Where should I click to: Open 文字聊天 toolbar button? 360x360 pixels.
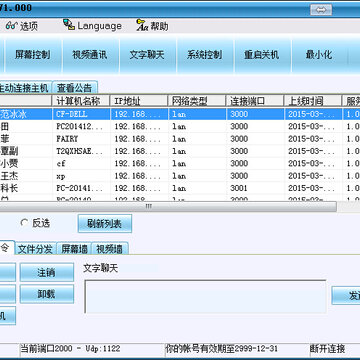[147, 55]
